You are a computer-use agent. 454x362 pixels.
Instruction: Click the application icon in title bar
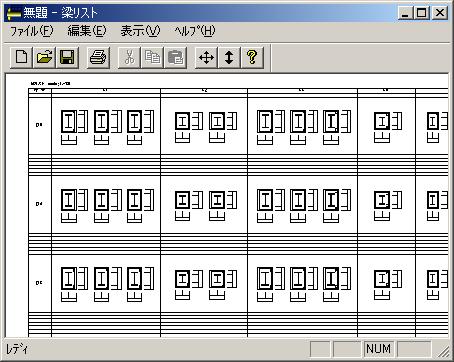point(14,13)
